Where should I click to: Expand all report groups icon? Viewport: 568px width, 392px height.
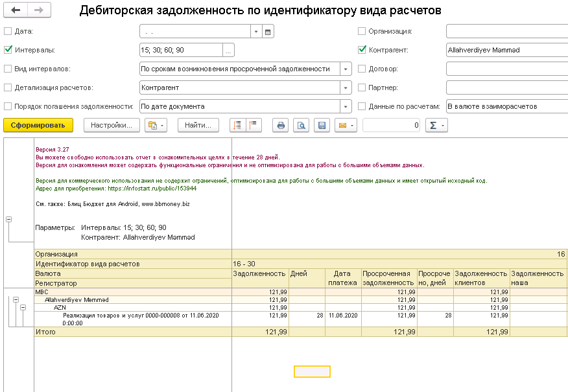(237, 125)
